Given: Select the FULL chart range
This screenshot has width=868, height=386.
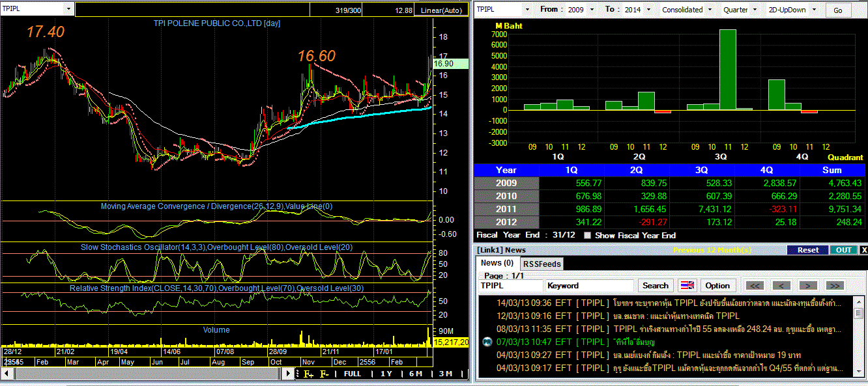Looking at the screenshot, I should (353, 374).
